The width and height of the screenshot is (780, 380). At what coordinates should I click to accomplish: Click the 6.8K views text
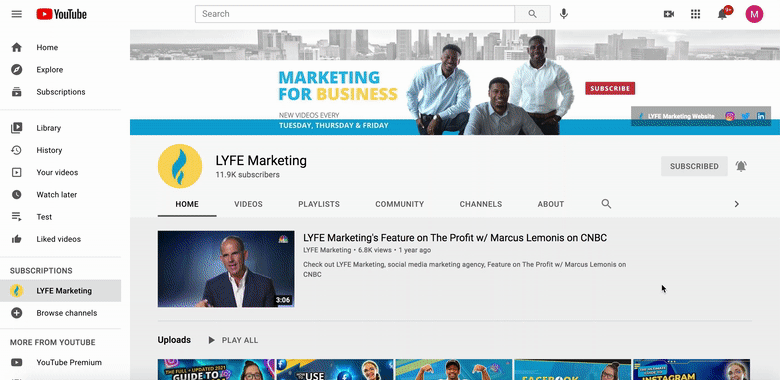pyautogui.click(x=375, y=250)
